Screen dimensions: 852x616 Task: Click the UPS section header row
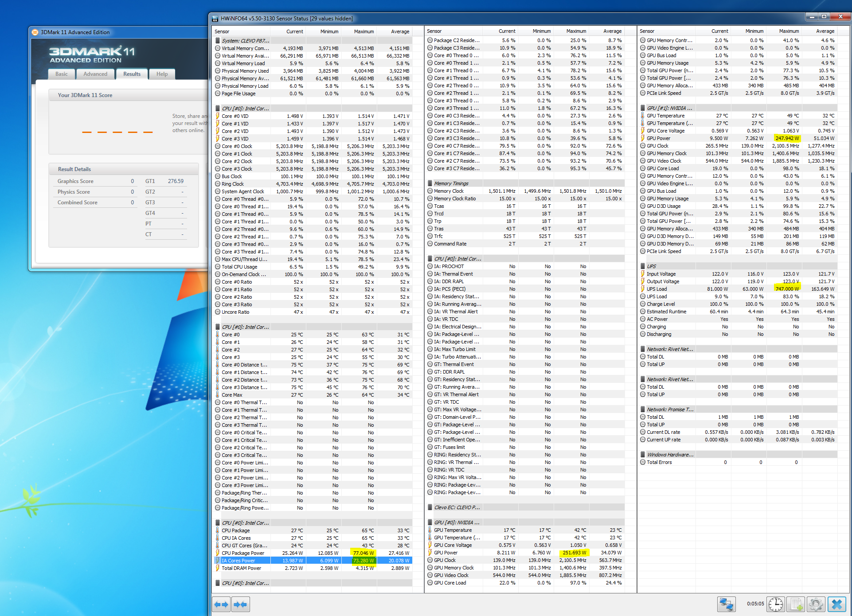click(652, 266)
